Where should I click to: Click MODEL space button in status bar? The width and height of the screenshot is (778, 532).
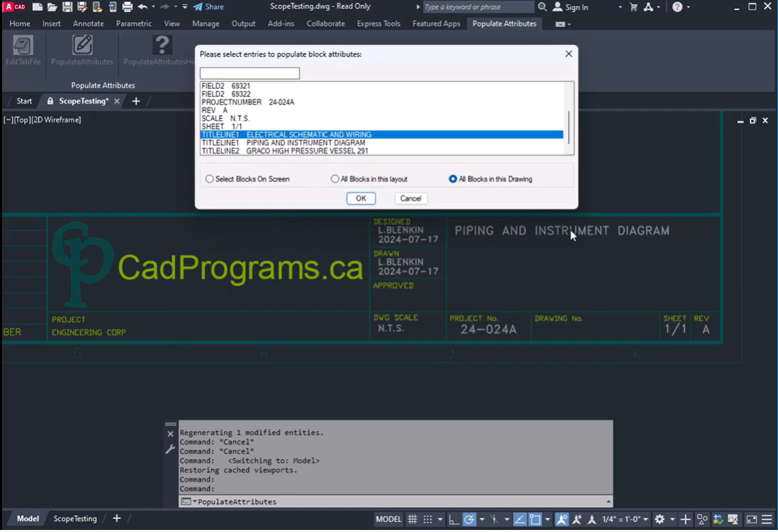[x=389, y=519]
